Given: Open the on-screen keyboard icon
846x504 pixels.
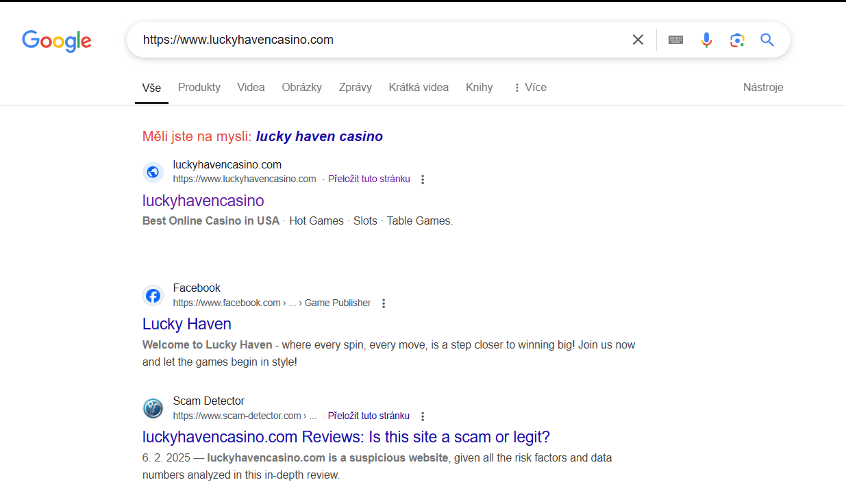Looking at the screenshot, I should [675, 40].
